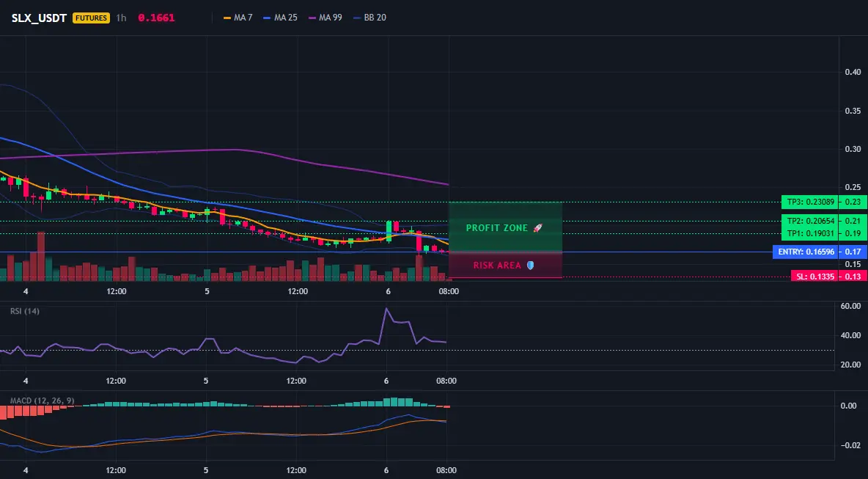Click the red SL: 0.1335 label
This screenshot has height=479, width=868.
[x=814, y=277]
